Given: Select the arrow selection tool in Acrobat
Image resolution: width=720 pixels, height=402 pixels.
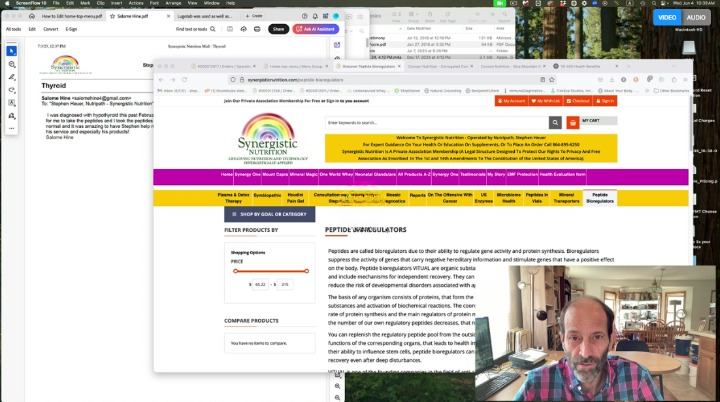Looking at the screenshot, I should [x=12, y=51].
